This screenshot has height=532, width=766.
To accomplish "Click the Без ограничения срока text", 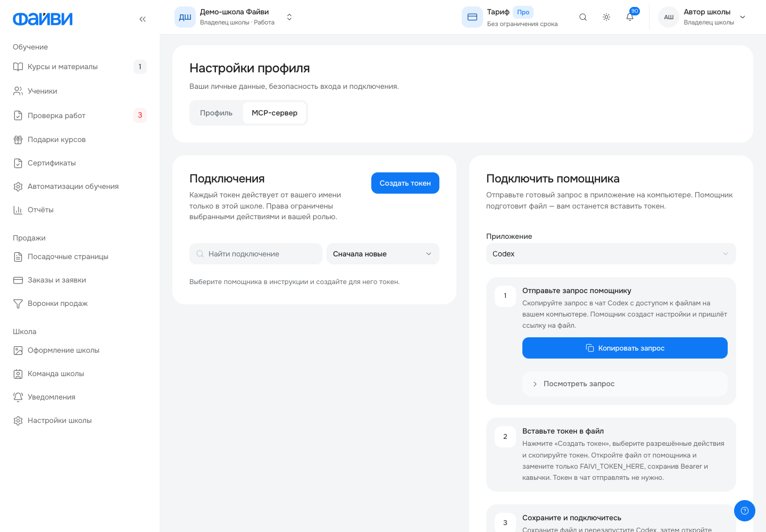I will coord(522,24).
